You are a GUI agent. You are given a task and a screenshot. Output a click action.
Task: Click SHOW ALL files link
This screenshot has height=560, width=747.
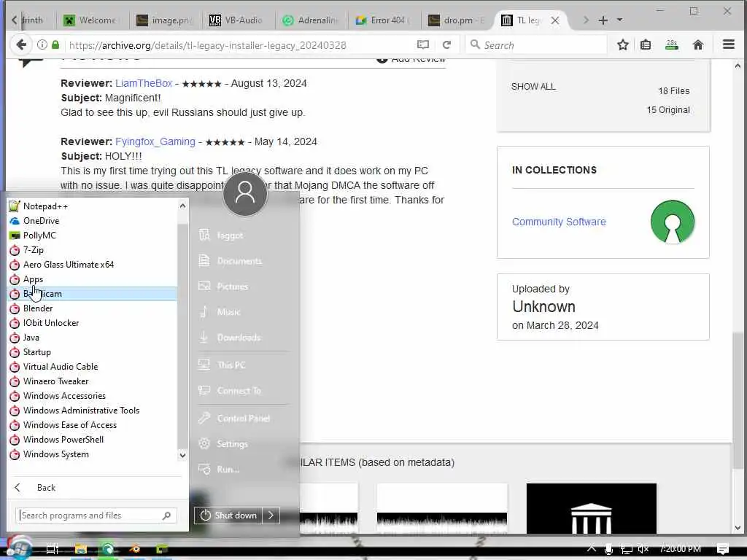(x=533, y=87)
